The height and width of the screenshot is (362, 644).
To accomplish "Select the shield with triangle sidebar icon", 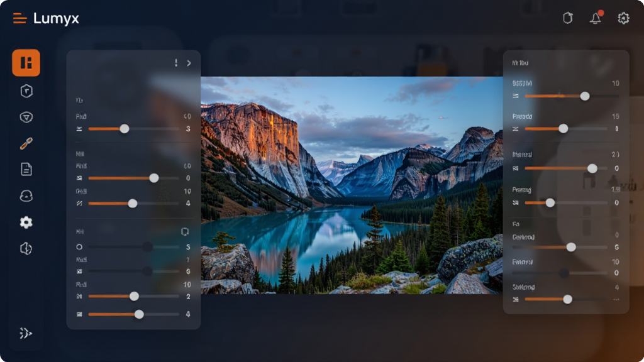I will [x=26, y=118].
